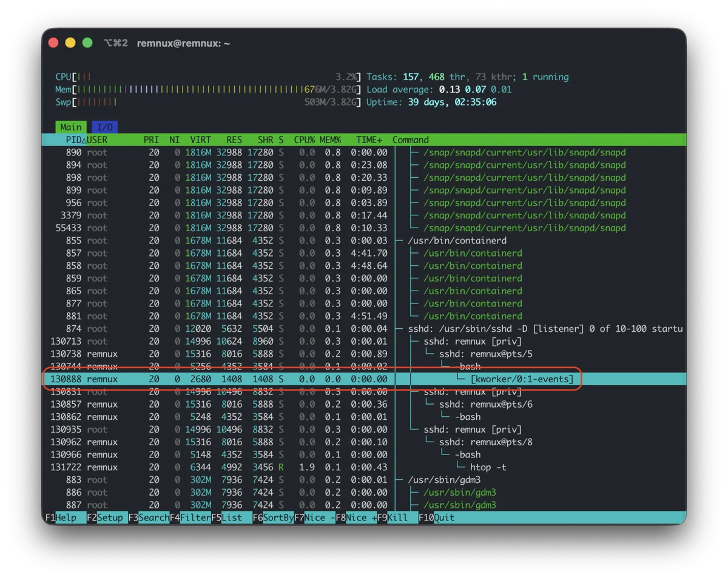Click the window title remnux@remnux: ~
Screen dimensions: 728x580
[x=183, y=43]
